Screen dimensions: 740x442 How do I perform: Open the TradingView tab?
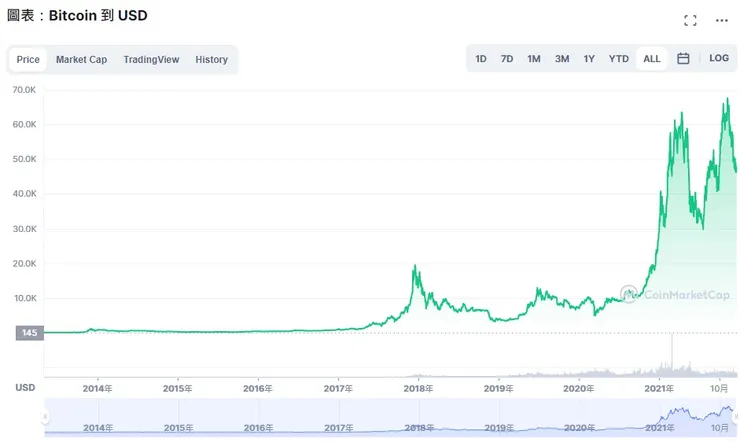[x=151, y=60]
